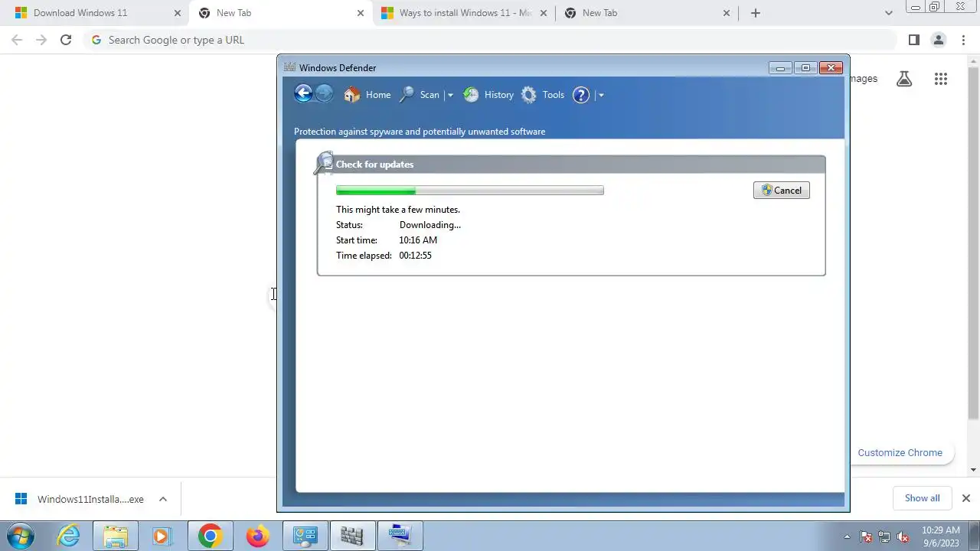This screenshot has height=551, width=980.
Task: Expand download item options chevron
Action: (x=163, y=499)
